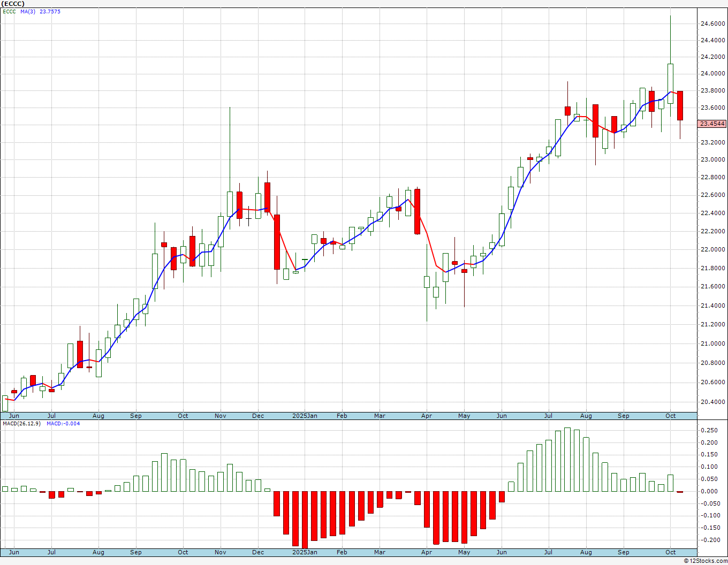Screen dimensions: 728x565
Task: Select the -0.200 MACD axis label
Action: (x=710, y=540)
